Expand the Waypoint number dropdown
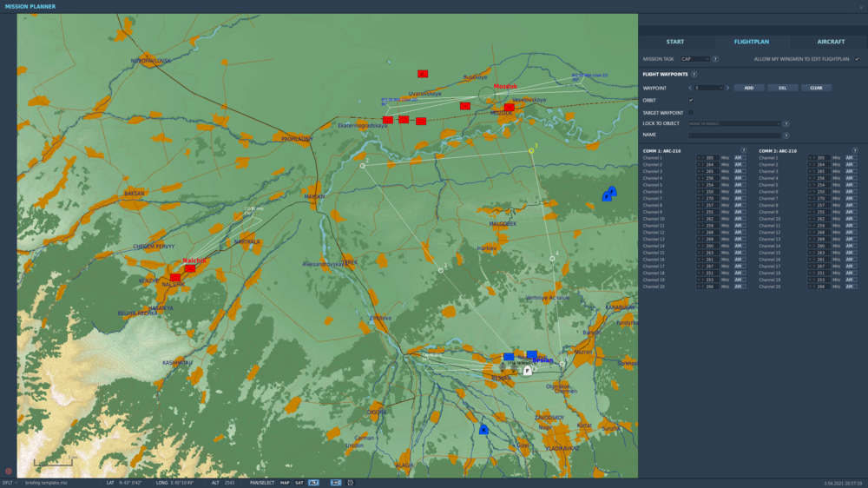Viewport: 868px width, 488px height. [x=708, y=88]
